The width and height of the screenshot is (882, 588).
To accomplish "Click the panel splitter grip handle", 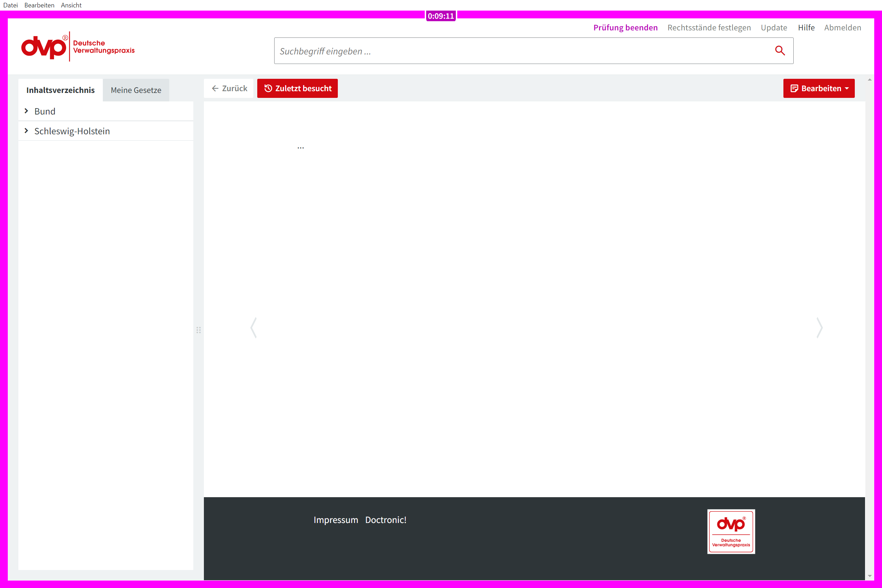I will (x=198, y=330).
